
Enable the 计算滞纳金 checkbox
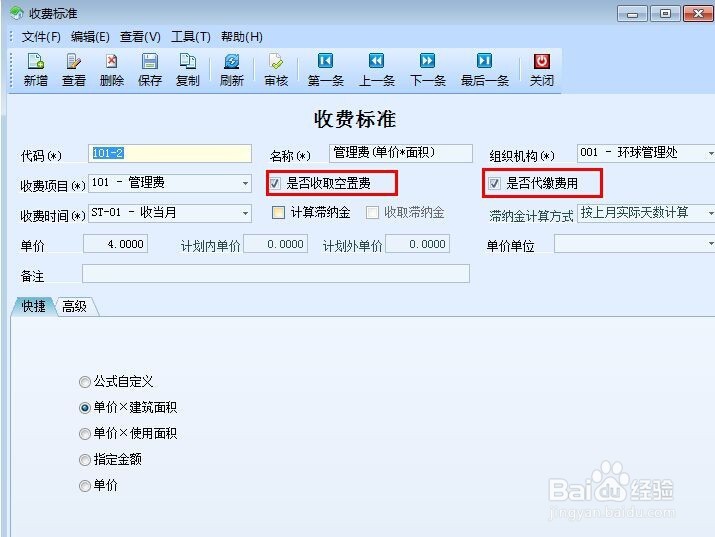point(278,212)
